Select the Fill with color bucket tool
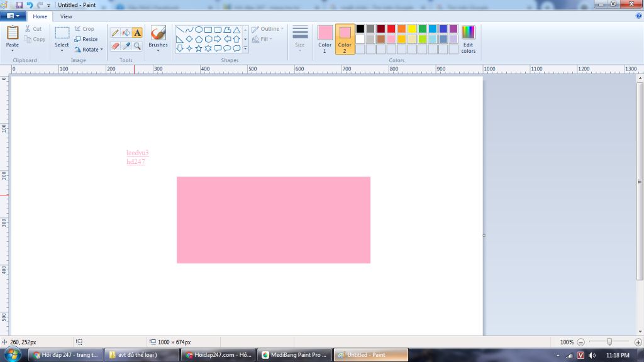Viewport: 644px width, 362px height. 126,33
